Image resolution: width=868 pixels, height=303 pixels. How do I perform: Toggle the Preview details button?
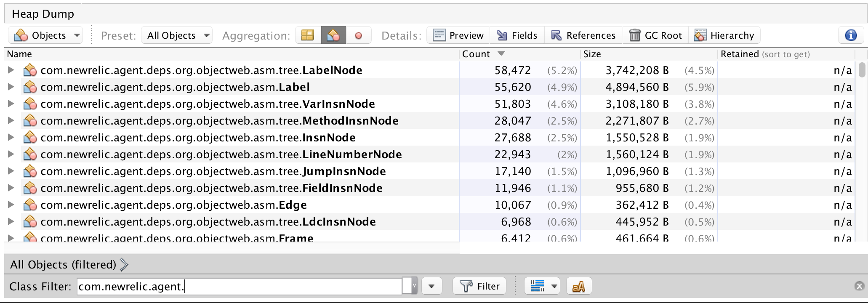coord(458,35)
